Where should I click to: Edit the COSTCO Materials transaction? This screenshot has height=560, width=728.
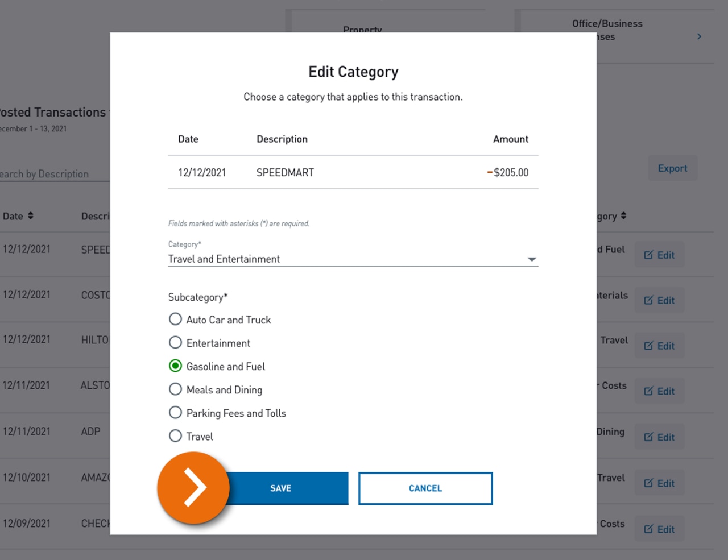coord(659,300)
